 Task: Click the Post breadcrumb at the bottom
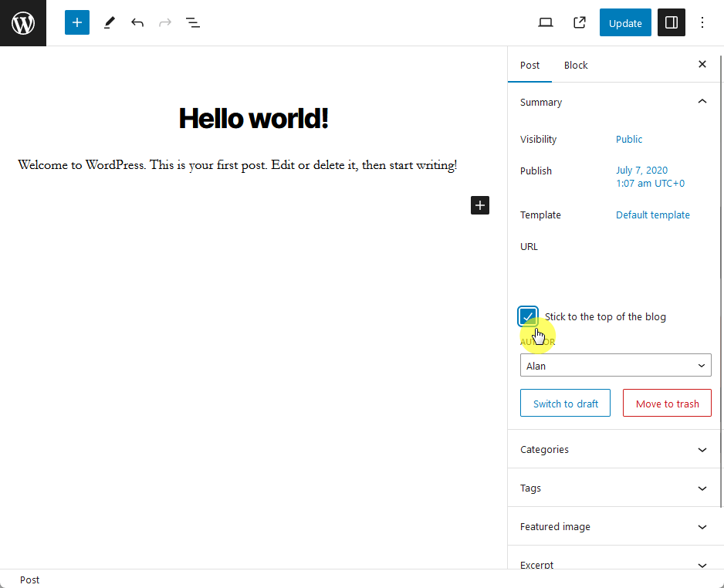pyautogui.click(x=29, y=580)
